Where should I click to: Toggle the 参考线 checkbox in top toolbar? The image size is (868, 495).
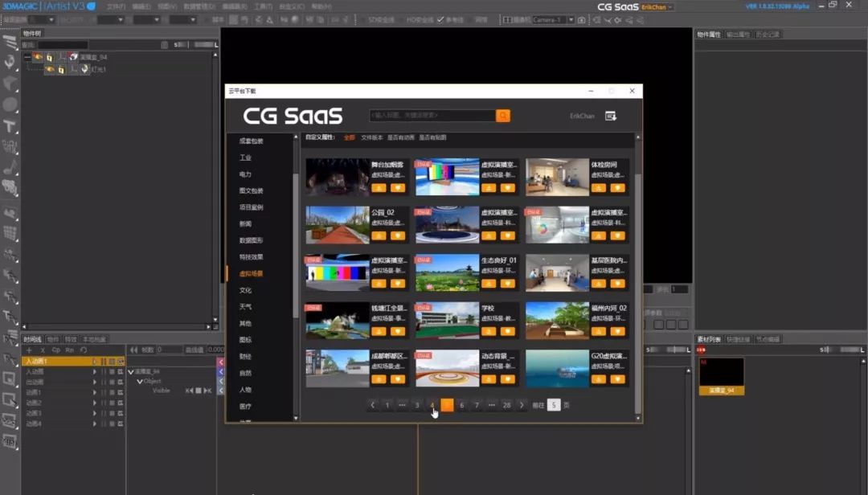tap(440, 20)
